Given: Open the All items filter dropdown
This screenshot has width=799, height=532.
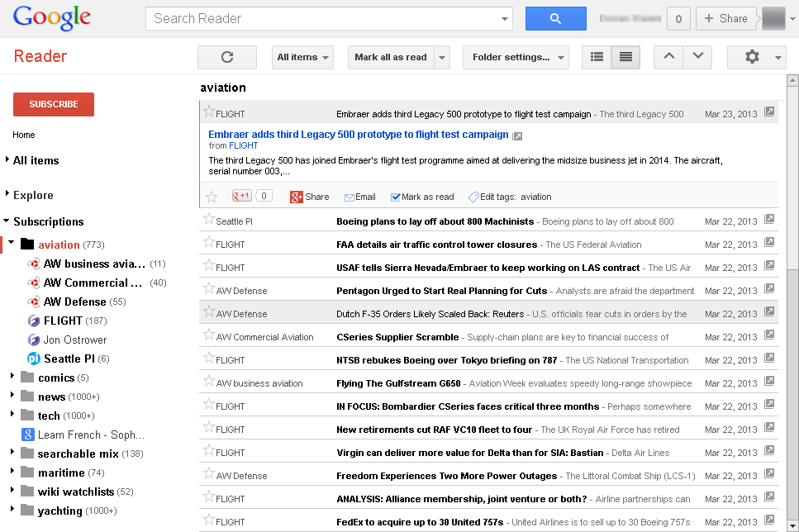Looking at the screenshot, I should point(302,57).
